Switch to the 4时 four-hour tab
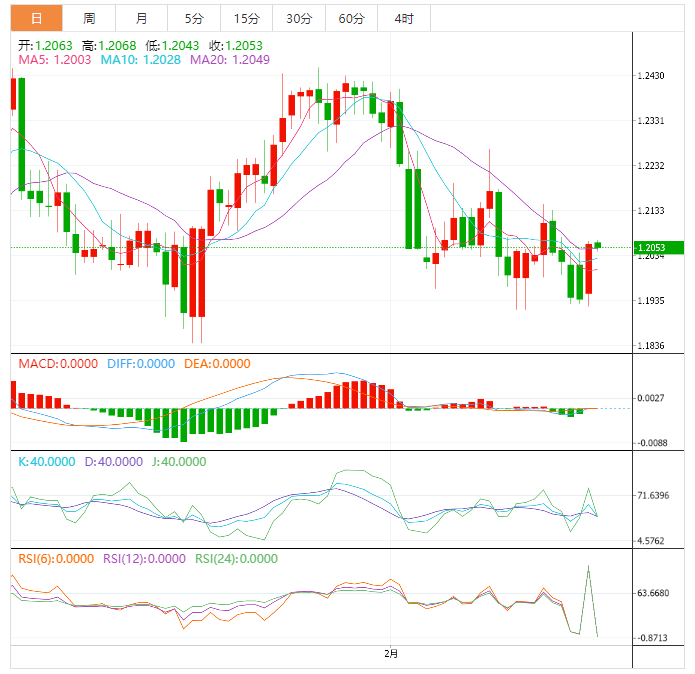Screen dimensions: 695x674 pos(404,18)
